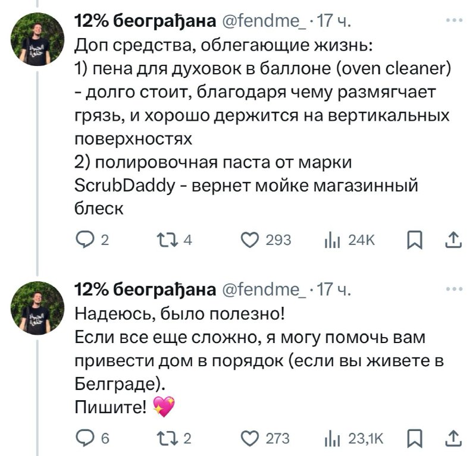Share the first tweet via share icon
This screenshot has height=456, width=476.
pyautogui.click(x=453, y=240)
